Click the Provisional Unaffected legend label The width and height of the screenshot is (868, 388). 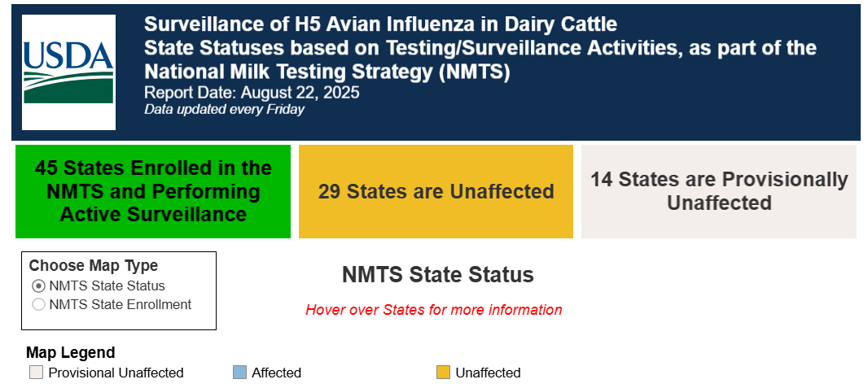(x=116, y=373)
